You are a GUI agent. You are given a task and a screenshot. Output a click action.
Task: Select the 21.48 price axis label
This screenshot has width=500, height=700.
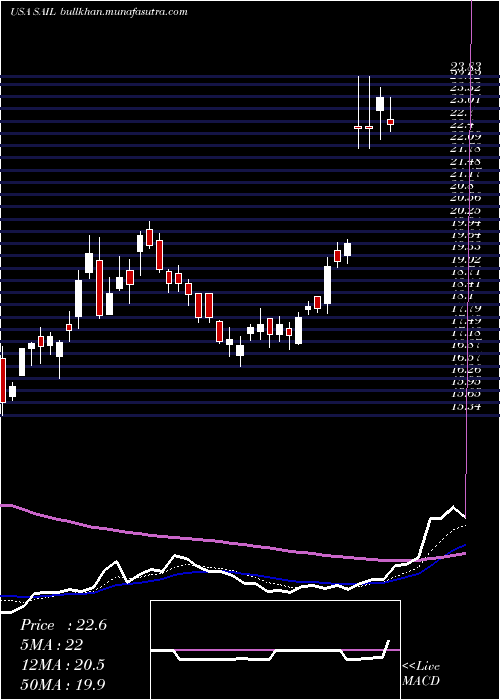click(466, 162)
